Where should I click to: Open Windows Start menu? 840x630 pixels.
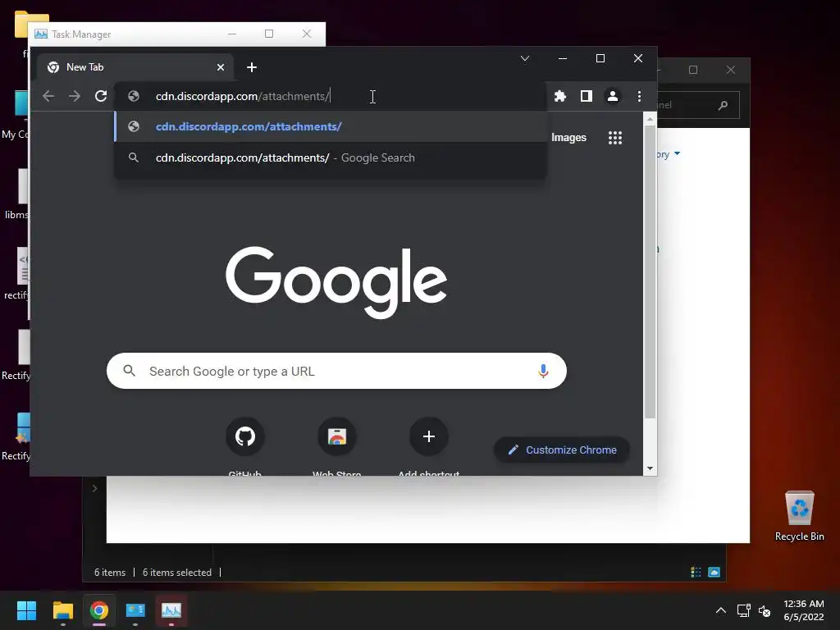[26, 610]
